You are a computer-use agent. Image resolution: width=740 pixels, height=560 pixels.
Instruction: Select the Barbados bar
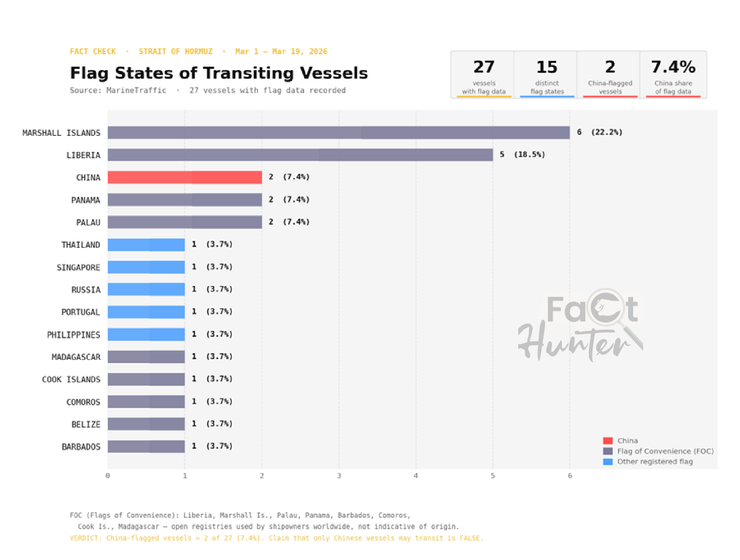tap(146, 447)
